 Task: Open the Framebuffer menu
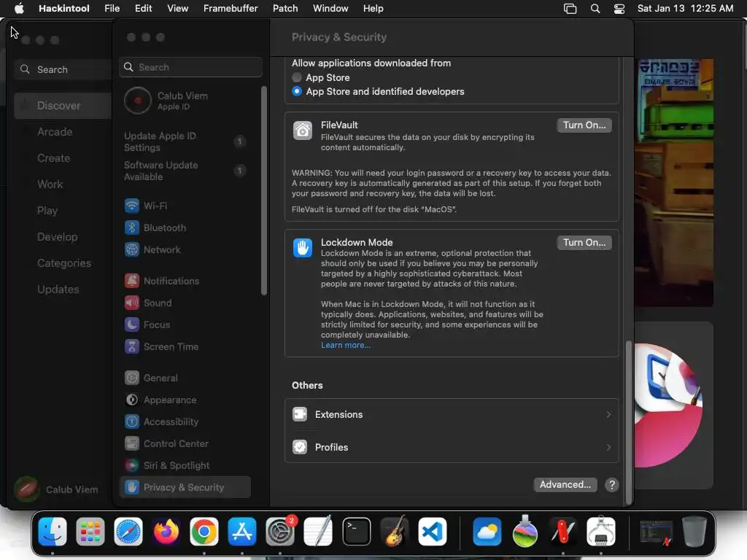pyautogui.click(x=231, y=8)
